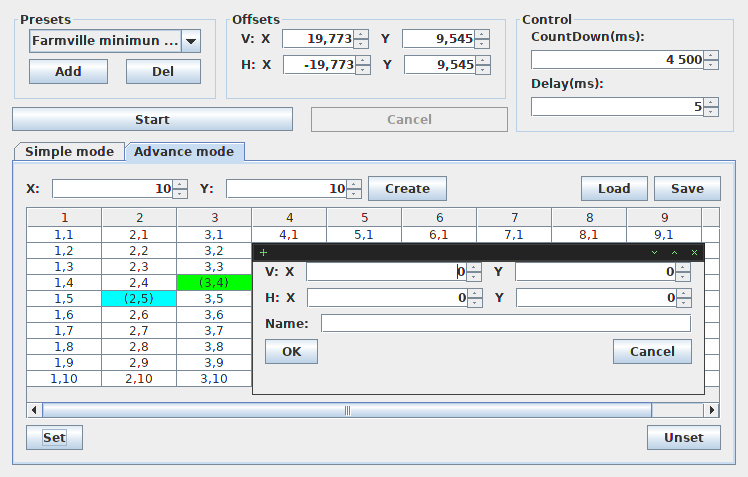Increase the Offsets V: X value 19,773
Screen dimensions: 748x477
click(x=361, y=34)
